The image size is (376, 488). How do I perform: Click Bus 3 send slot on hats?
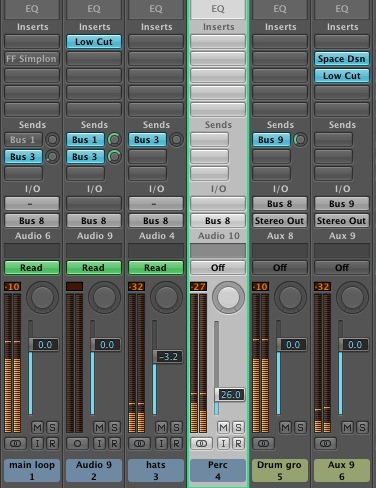[x=147, y=140]
